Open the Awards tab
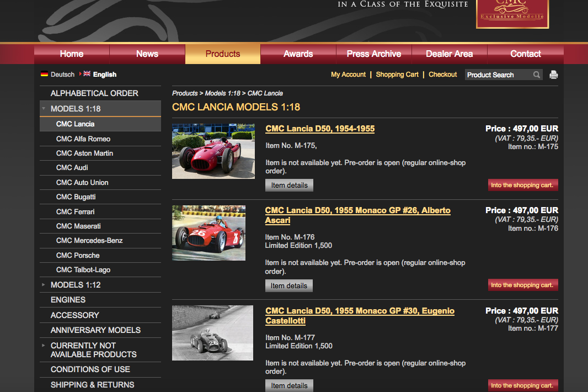588x392 pixels. click(x=298, y=54)
